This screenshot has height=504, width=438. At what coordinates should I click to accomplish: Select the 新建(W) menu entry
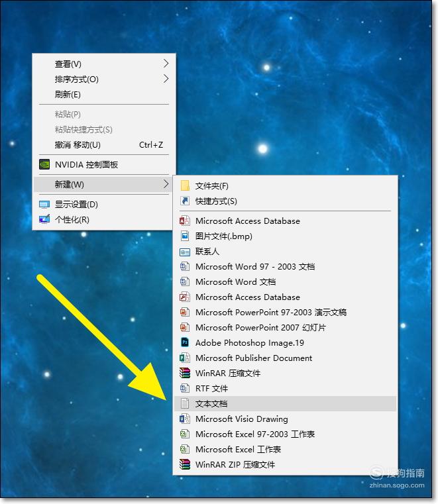coord(104,185)
